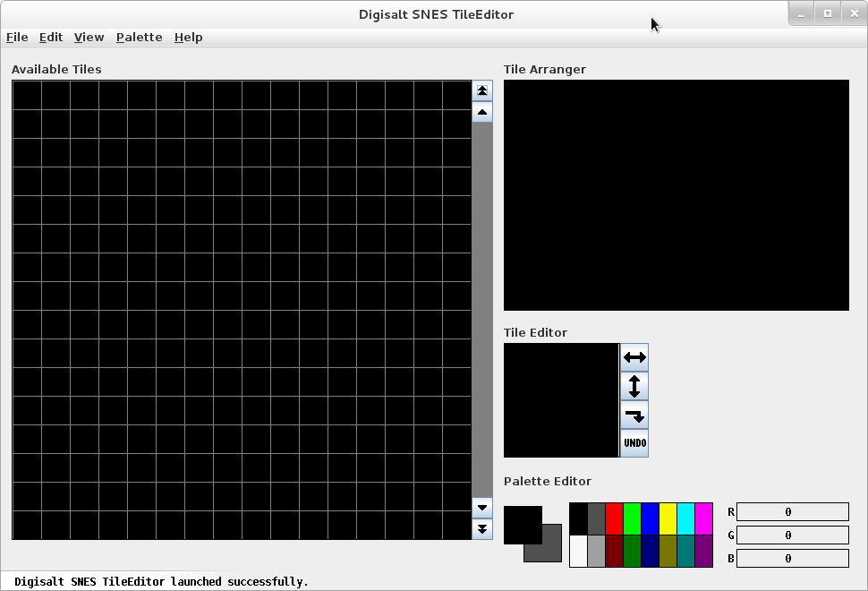The image size is (868, 591).
Task: Choose the yellow palette swatch
Action: pos(668,518)
